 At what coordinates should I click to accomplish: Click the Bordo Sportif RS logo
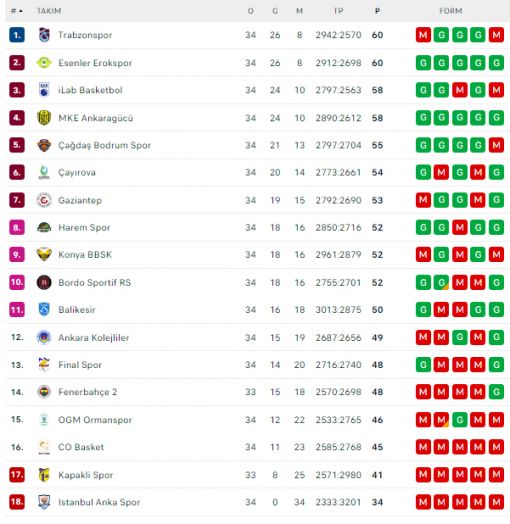pos(44,282)
